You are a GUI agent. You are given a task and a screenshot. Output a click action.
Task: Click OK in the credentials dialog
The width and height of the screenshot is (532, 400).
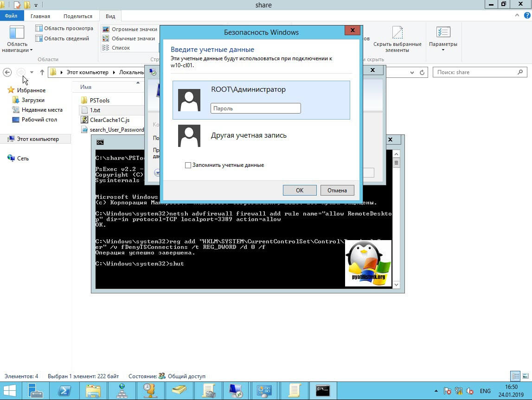tap(300, 190)
